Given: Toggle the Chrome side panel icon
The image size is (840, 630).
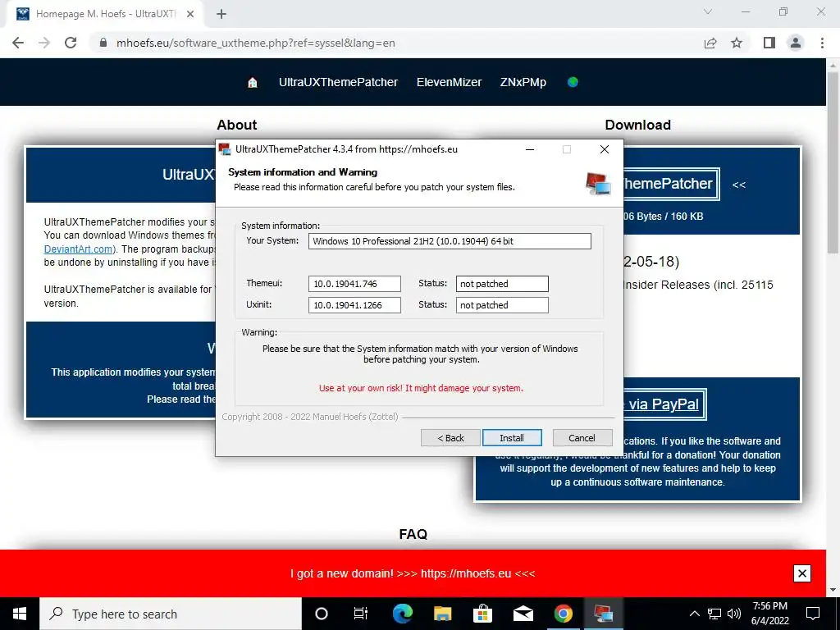Looking at the screenshot, I should pos(769,43).
